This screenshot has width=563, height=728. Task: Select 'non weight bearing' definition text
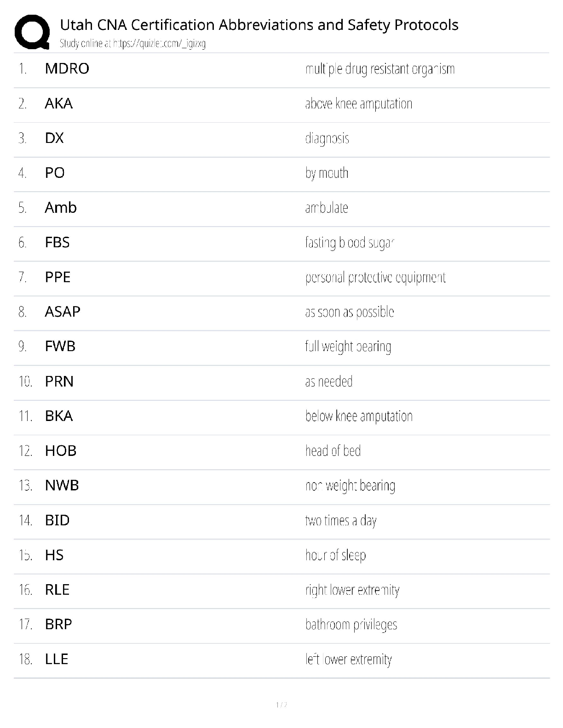coord(350,486)
